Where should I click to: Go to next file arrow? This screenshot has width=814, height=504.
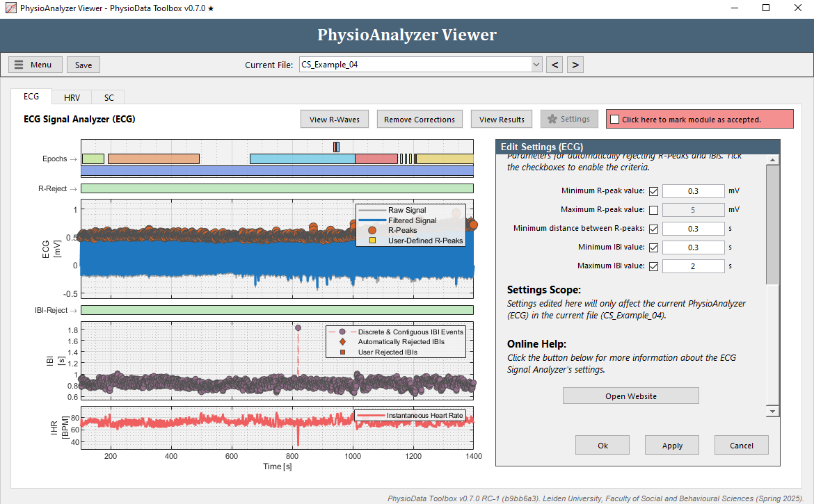pos(575,65)
